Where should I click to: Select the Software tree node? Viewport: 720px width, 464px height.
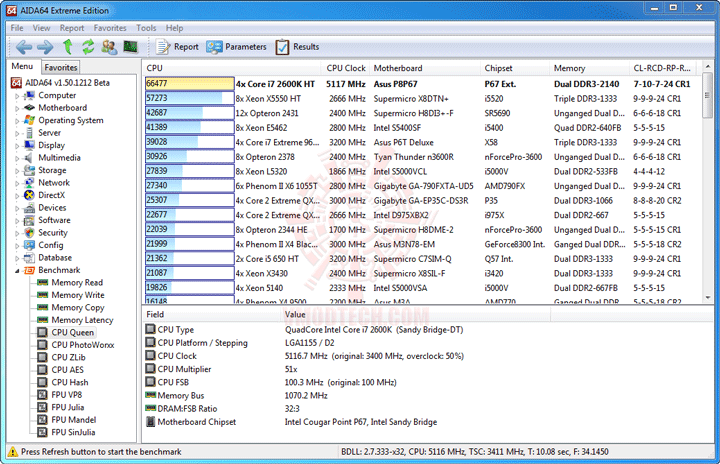pos(54,220)
